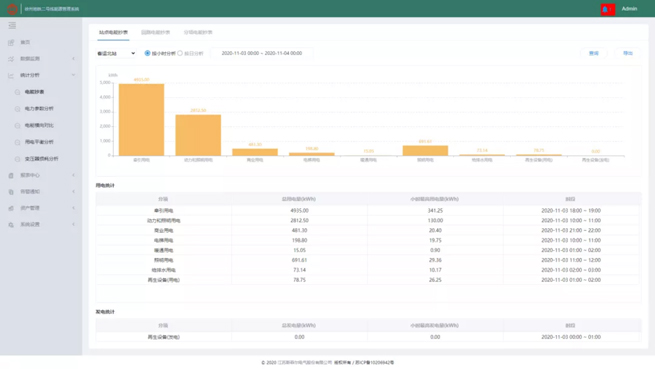Open the home page icon 首页
Screen dimensions: 655x369
(x=11, y=42)
